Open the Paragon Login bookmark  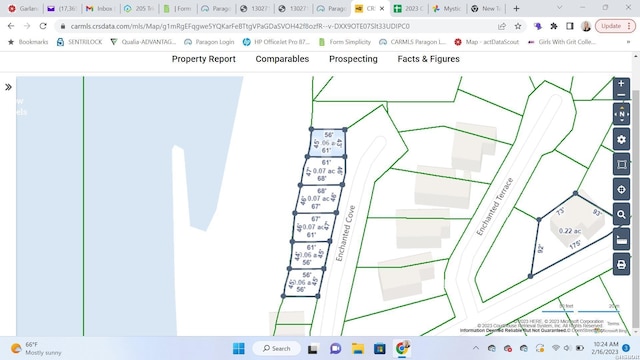click(209, 42)
